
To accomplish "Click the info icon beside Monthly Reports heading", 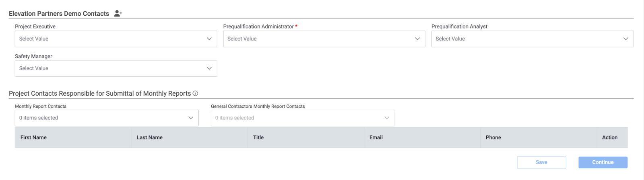I will [195, 93].
